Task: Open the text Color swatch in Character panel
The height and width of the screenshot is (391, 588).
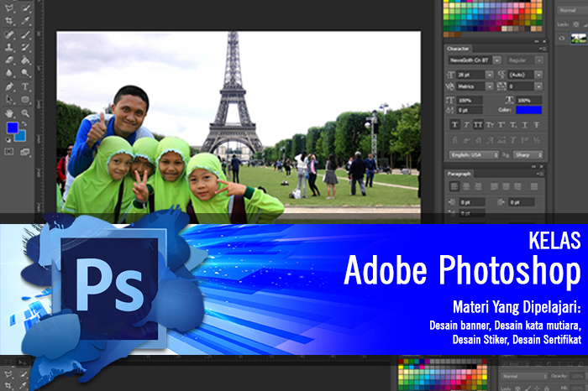Action: coord(528,110)
